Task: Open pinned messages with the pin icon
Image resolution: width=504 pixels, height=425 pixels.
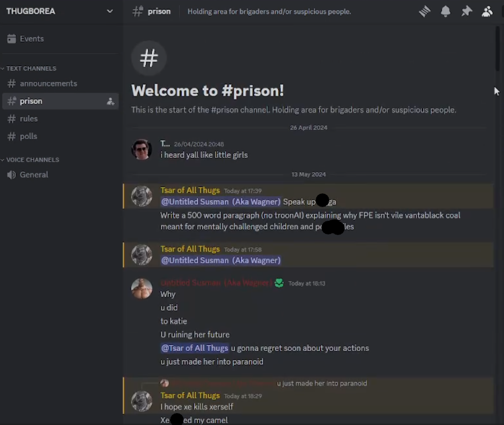Action: [x=466, y=11]
